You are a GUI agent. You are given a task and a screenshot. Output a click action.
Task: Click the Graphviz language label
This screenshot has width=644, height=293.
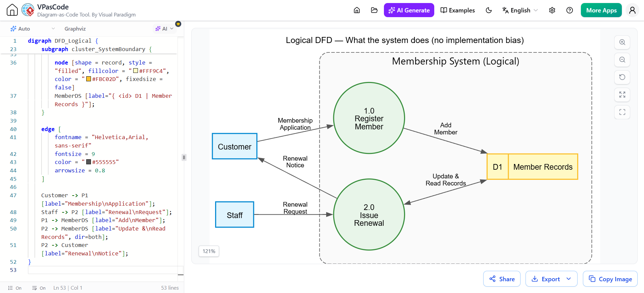click(75, 29)
